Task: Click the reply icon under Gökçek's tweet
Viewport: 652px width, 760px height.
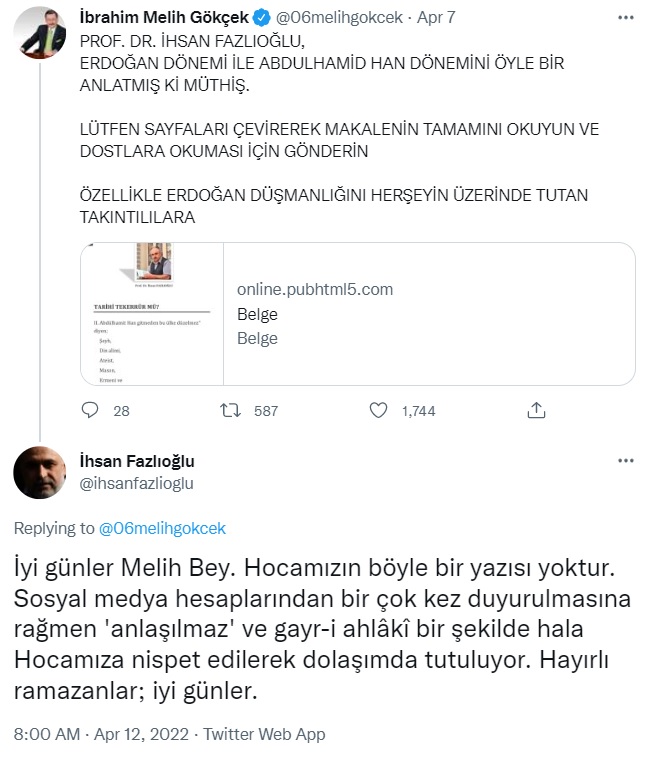Action: (90, 410)
